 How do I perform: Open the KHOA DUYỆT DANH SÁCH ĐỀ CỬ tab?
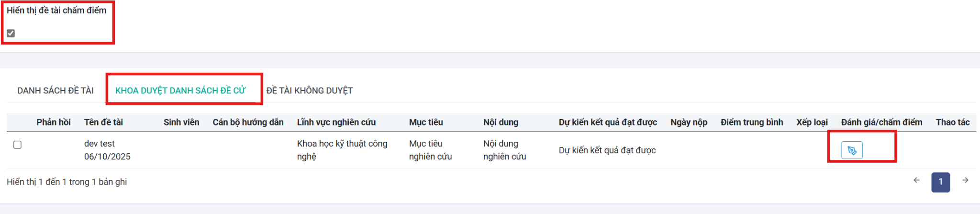coord(180,90)
